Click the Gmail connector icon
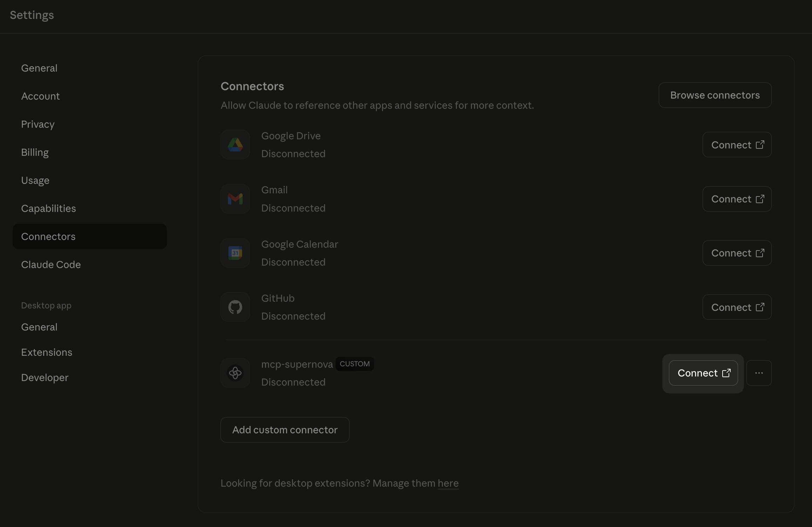This screenshot has height=527, width=812. 235,199
